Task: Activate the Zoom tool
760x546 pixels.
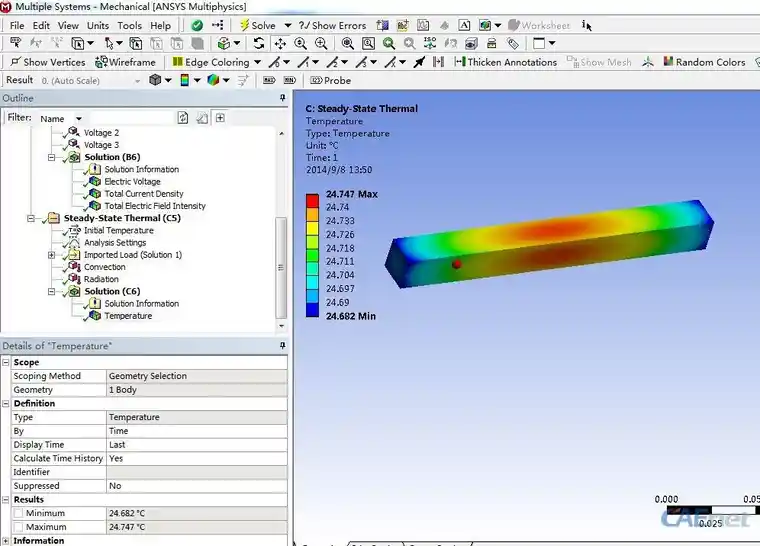Action: pos(301,44)
